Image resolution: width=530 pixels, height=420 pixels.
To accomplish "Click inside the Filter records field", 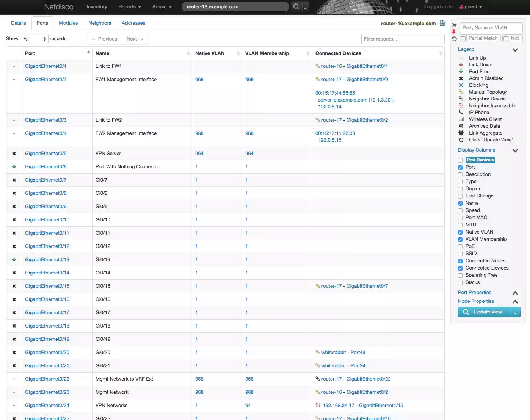I will [403, 39].
